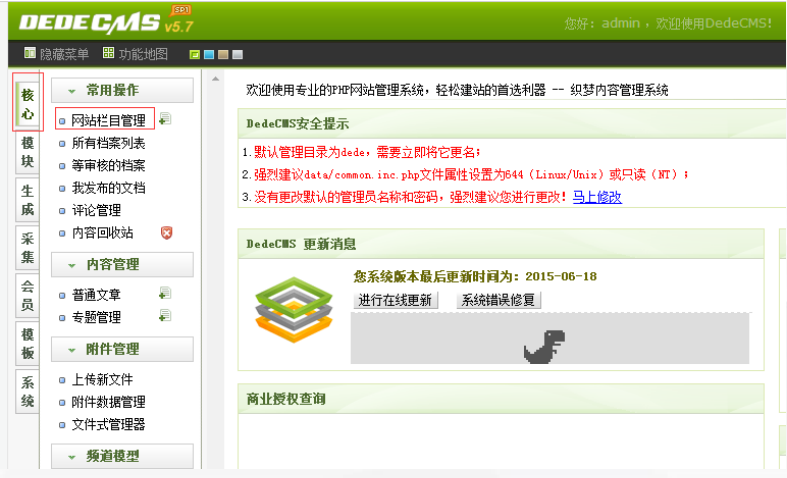The height and width of the screenshot is (478, 787).
Task: Click add icon next to 网站栏目管理
Action: tap(165, 119)
